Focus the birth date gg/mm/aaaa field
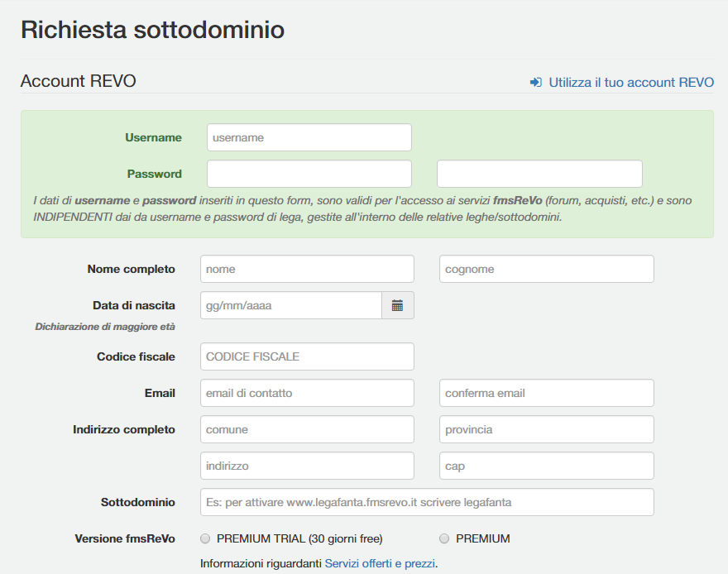The width and height of the screenshot is (728, 574). [x=290, y=305]
